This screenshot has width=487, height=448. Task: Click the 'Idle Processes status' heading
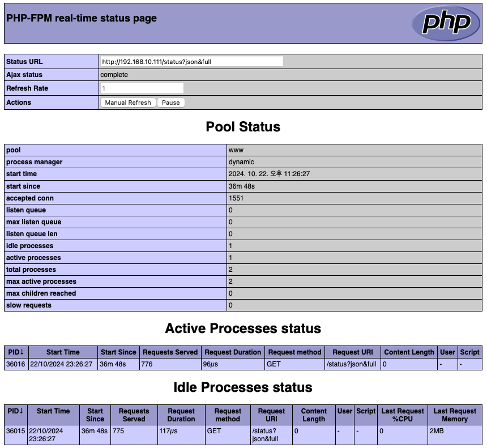(243, 387)
